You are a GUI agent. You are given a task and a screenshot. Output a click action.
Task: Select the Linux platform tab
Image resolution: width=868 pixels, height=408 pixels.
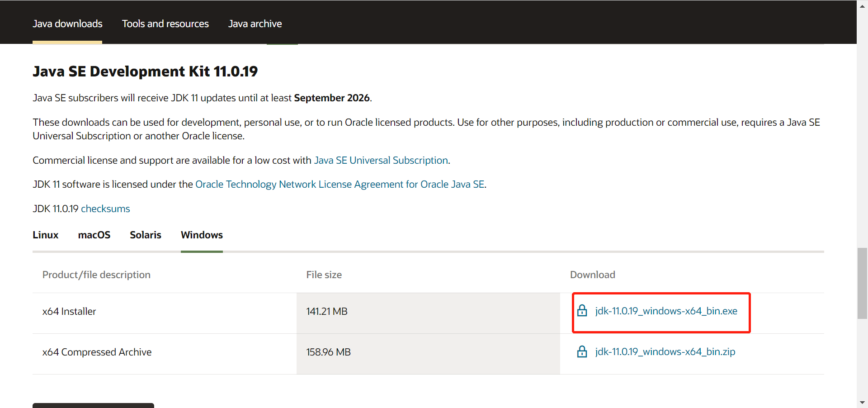[x=45, y=235]
